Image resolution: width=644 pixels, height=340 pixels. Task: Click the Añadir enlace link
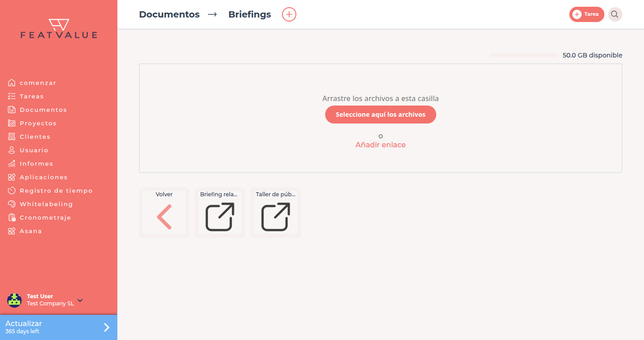(380, 145)
